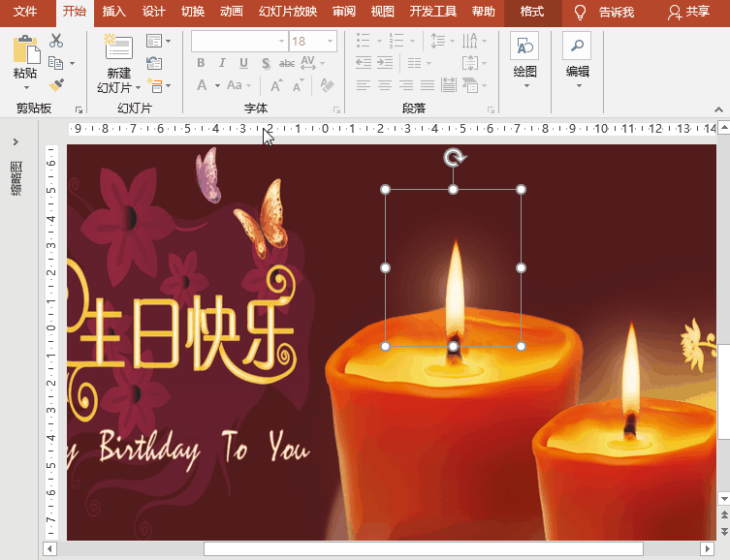Click the Change Case Aa icon
The height and width of the screenshot is (560, 730).
coord(235,85)
